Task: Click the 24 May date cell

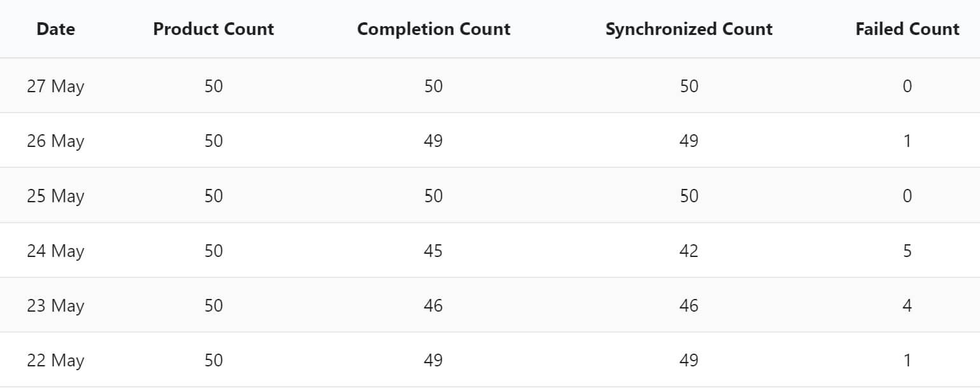Action: coord(55,251)
